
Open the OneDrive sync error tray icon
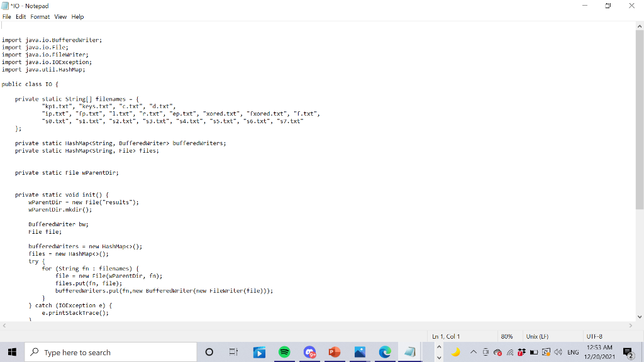tap(497, 352)
